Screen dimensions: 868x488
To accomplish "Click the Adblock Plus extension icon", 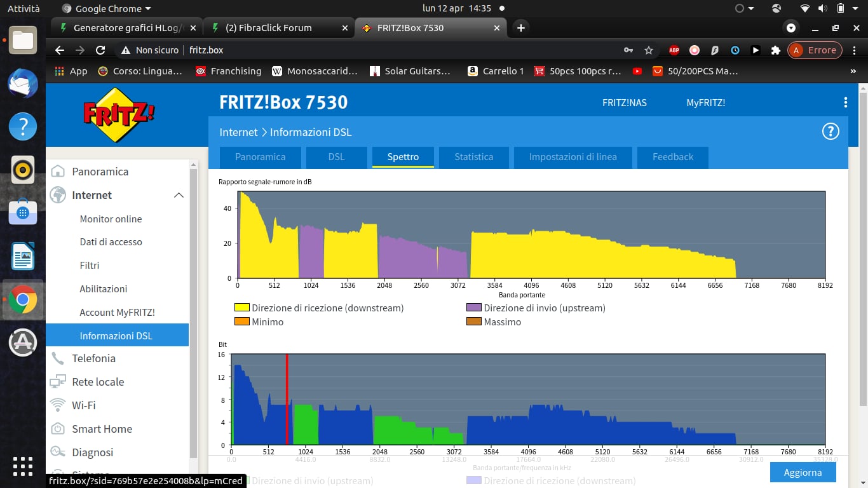I will point(674,50).
